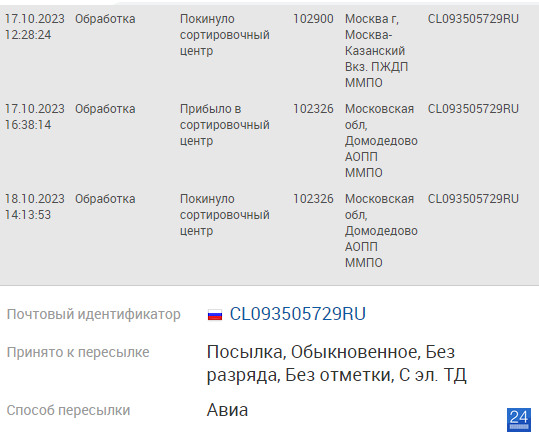Viewport: 539px width, 440px height.
Task: Click the 'Почтовый идентификатор' label
Action: 94,315
